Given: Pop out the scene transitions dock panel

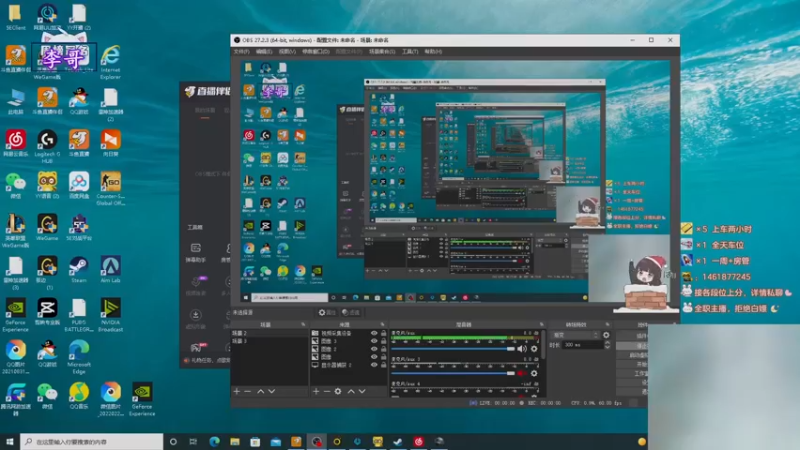Looking at the screenshot, I should coord(607,324).
